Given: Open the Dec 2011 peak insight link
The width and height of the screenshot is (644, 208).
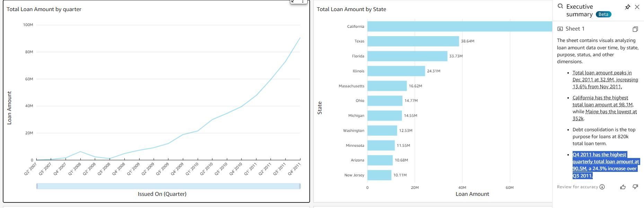Looking at the screenshot, I should pos(605,80).
